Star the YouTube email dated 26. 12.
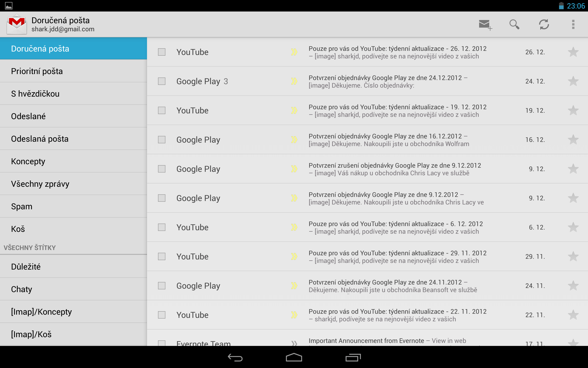The image size is (588, 368). coord(573,52)
